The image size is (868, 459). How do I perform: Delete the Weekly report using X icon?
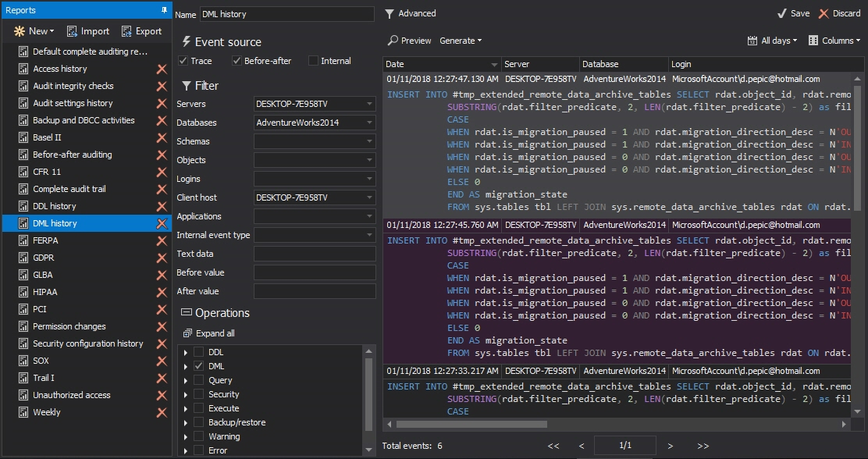[x=162, y=412]
